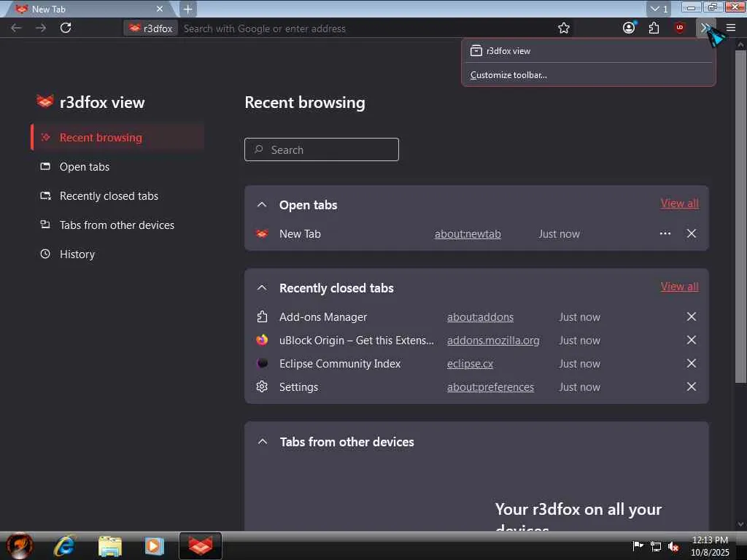The image size is (747, 560).
Task: Close the New Tab open tab row
Action: 692,233
